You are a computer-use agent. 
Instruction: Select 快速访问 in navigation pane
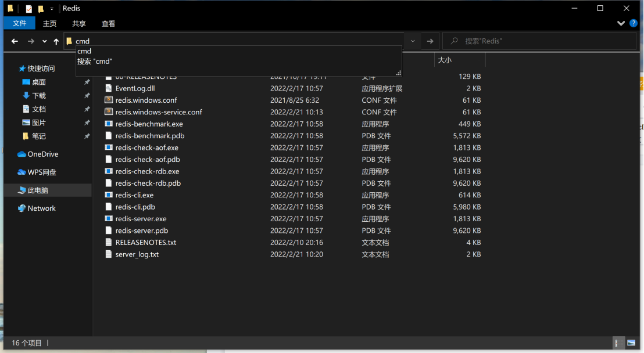[41, 69]
